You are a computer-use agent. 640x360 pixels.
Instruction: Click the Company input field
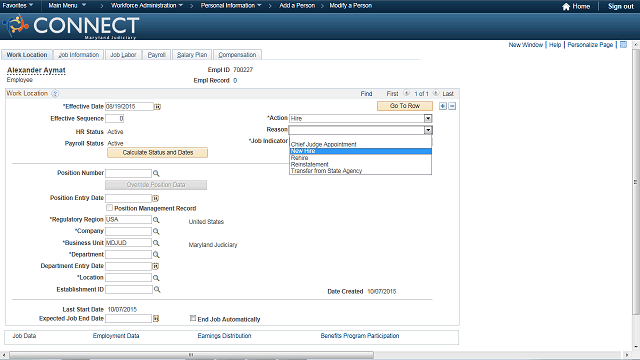pos(129,231)
